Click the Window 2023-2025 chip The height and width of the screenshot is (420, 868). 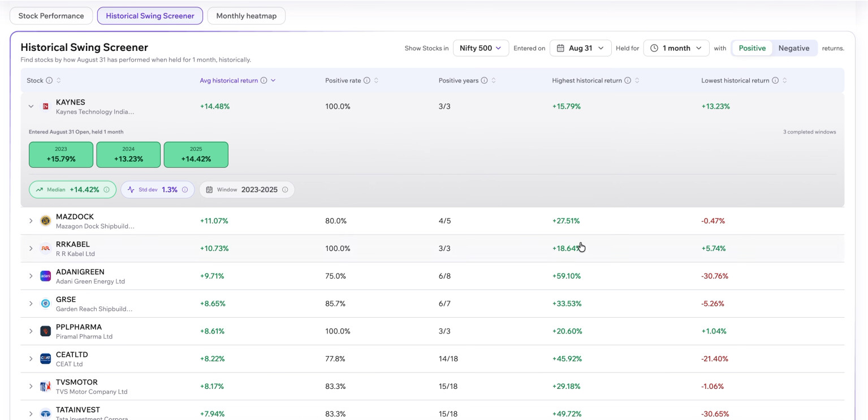247,190
